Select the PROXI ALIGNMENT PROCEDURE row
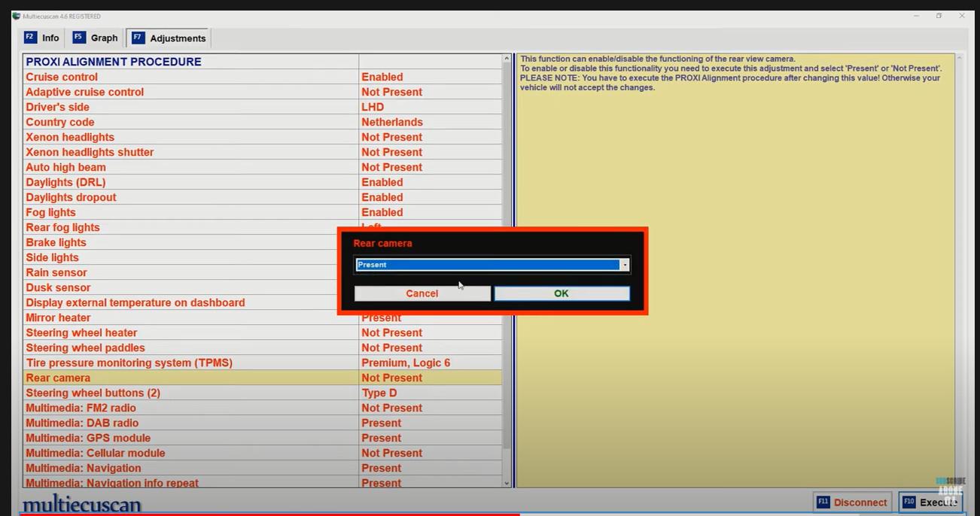 263,62
